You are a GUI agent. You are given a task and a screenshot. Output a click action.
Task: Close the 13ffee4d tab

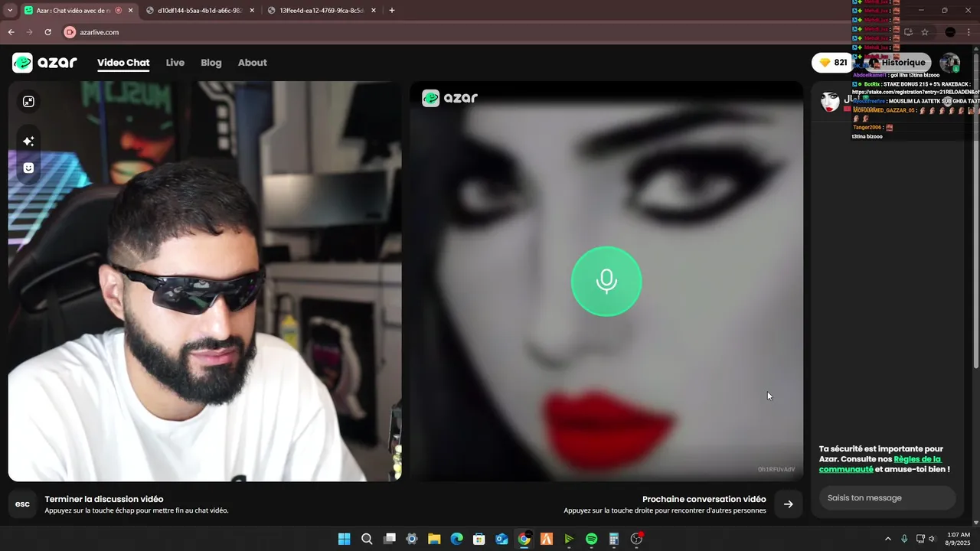tap(374, 11)
